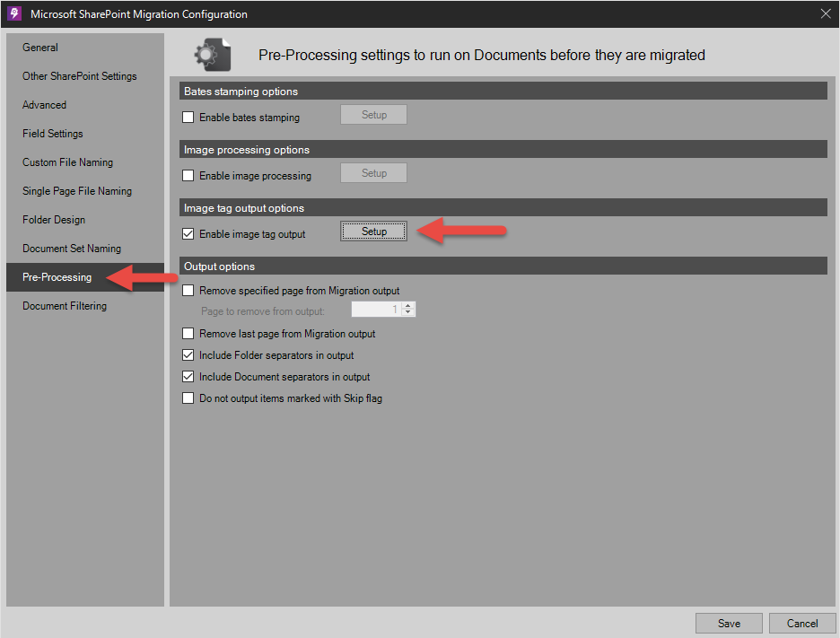
Task: Click the purple app icon in title bar
Action: point(14,14)
